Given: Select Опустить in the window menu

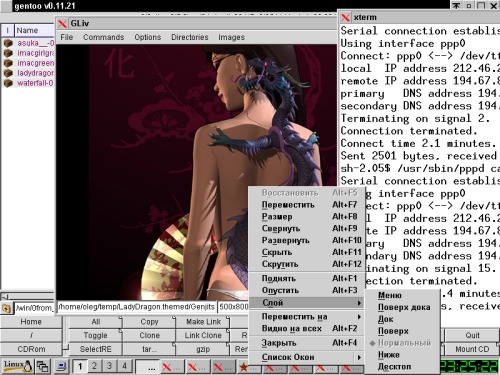Looking at the screenshot, I should tap(306, 290).
